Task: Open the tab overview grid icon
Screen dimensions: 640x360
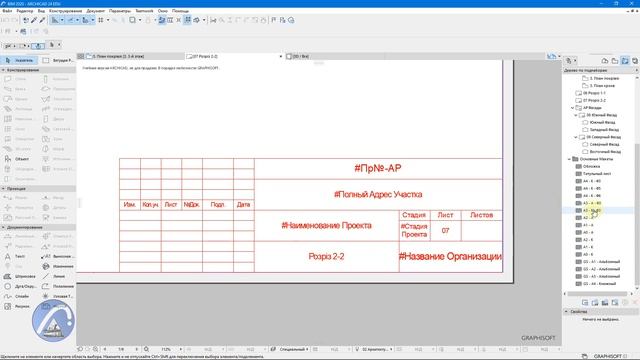Action: 81,56
